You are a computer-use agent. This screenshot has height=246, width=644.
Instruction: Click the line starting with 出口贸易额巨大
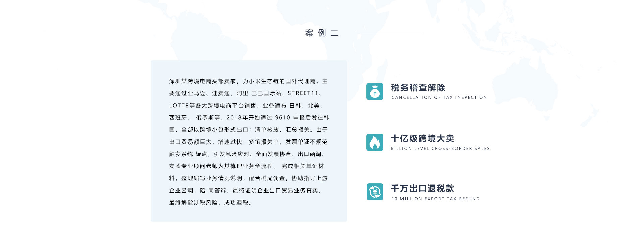coord(248,142)
